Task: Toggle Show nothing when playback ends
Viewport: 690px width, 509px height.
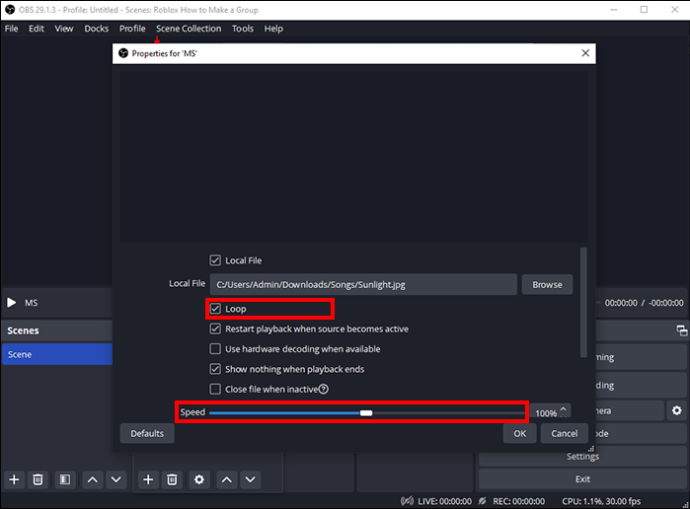Action: tap(215, 369)
